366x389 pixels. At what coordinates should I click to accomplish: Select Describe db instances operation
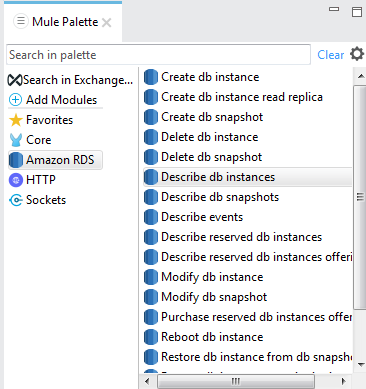(x=248, y=177)
